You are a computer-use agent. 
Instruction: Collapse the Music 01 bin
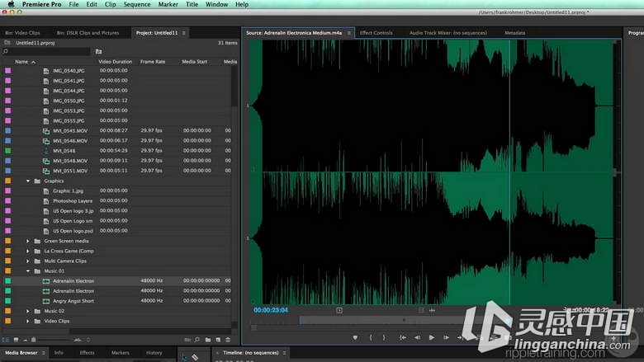click(28, 271)
